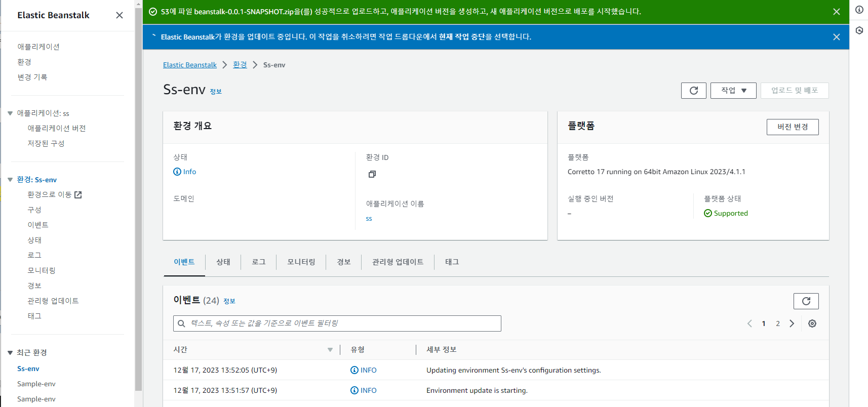This screenshot has width=868, height=407.
Task: Open the 작업 dropdown menu
Action: coord(733,91)
